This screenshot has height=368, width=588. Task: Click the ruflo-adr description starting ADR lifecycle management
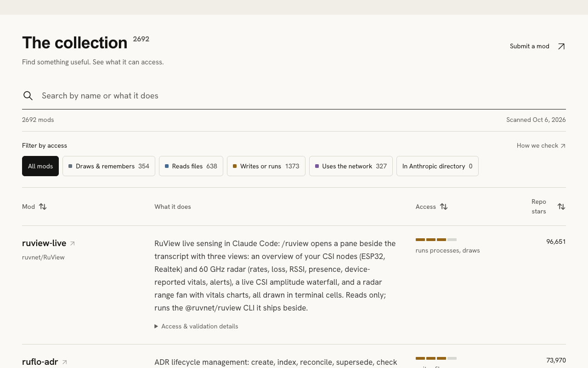pyautogui.click(x=276, y=362)
